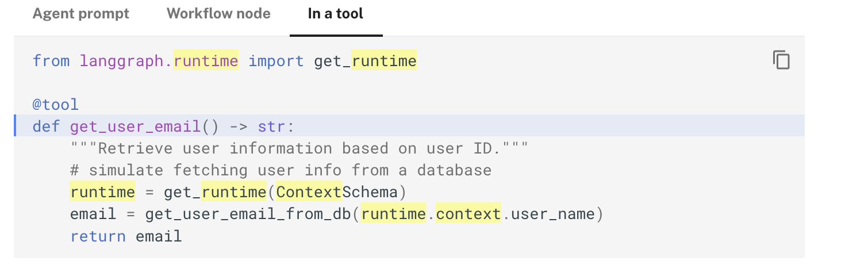The width and height of the screenshot is (868, 276).
Task: Select the In a tool tab
Action: pos(336,14)
